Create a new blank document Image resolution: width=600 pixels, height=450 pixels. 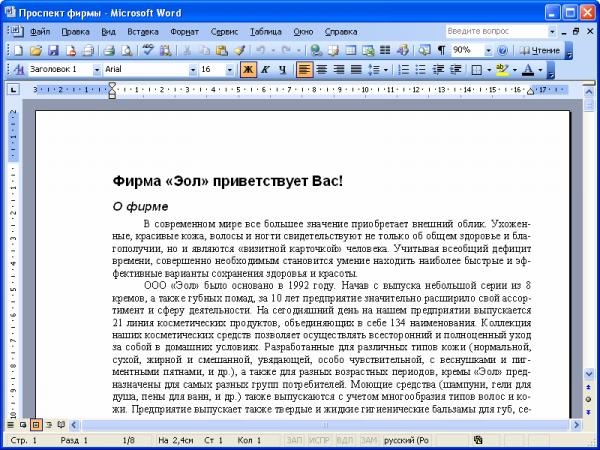pyautogui.click(x=18, y=50)
